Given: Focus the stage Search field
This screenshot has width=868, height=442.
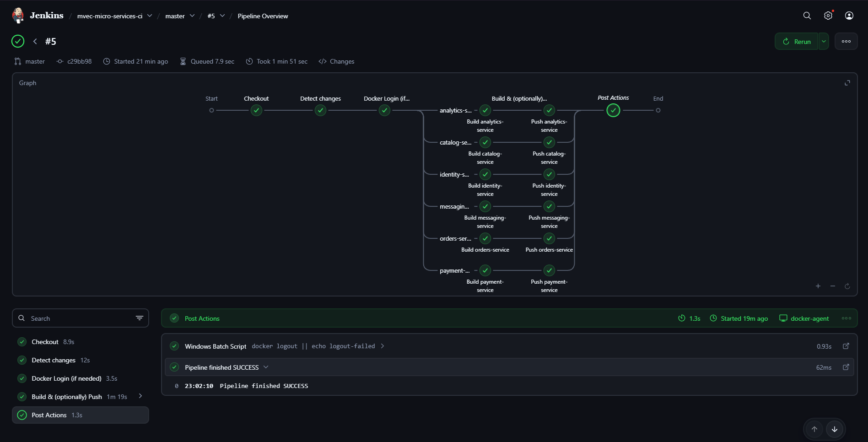Looking at the screenshot, I should [81, 318].
